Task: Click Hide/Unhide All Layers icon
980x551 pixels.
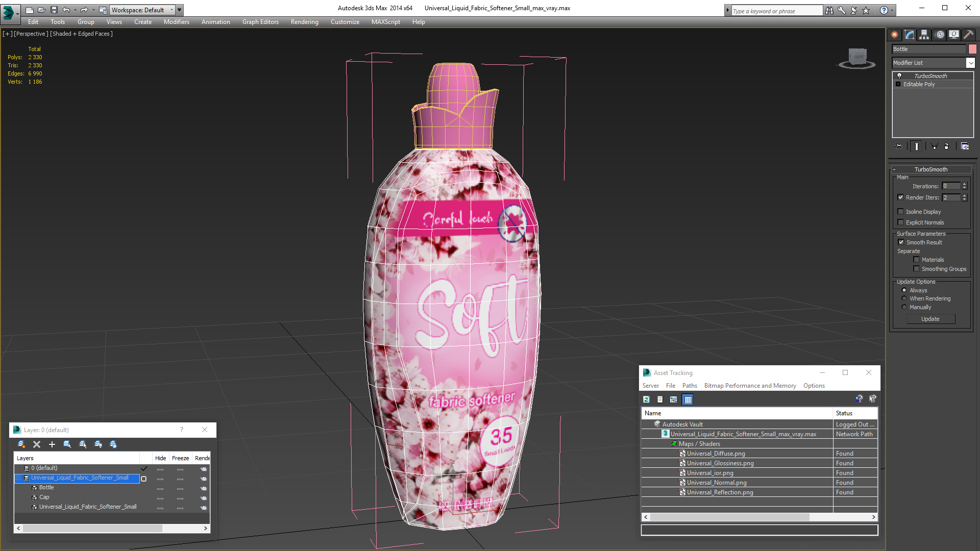Action: pyautogui.click(x=98, y=444)
